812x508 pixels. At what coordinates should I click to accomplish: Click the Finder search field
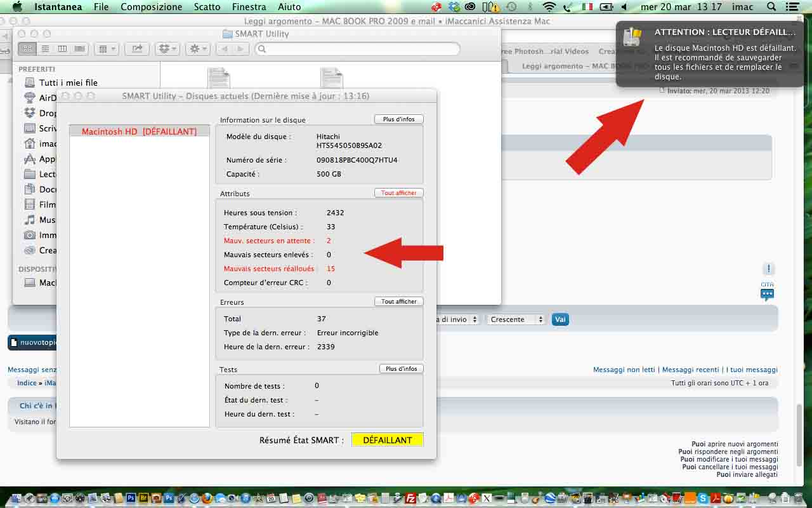point(357,49)
